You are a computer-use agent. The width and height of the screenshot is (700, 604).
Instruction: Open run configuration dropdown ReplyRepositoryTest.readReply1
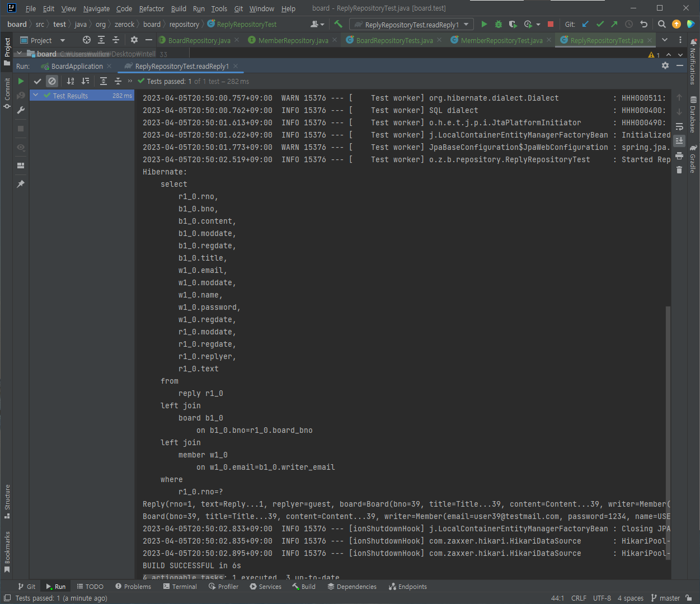(411, 24)
